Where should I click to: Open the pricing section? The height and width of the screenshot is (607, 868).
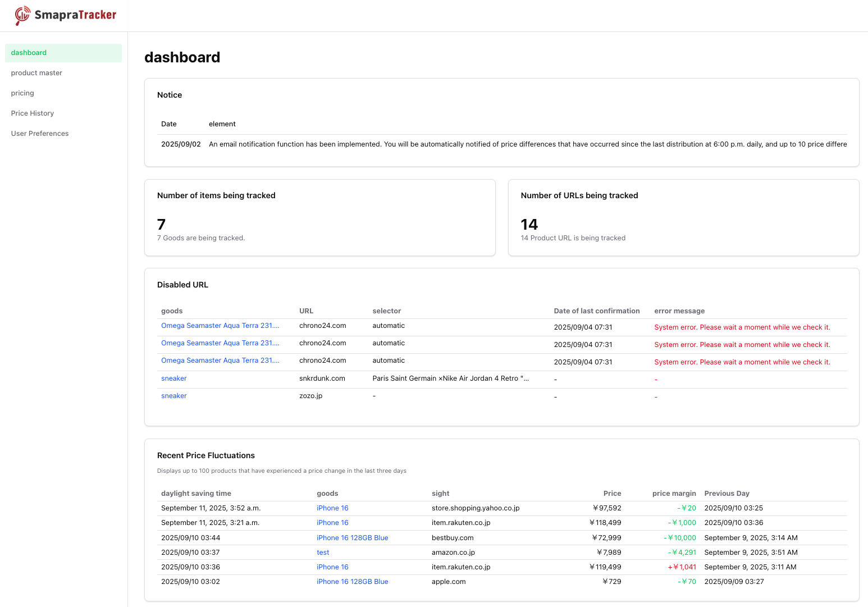tap(22, 93)
